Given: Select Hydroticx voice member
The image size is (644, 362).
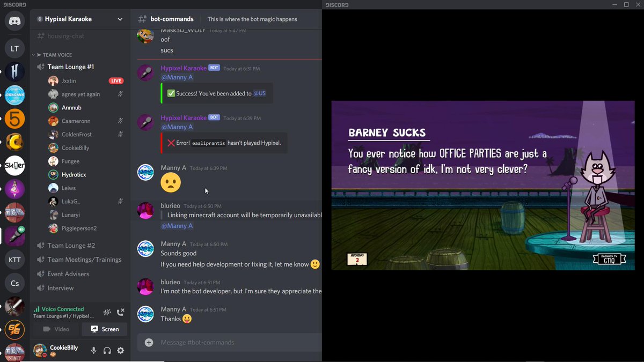Looking at the screenshot, I should point(86,175).
